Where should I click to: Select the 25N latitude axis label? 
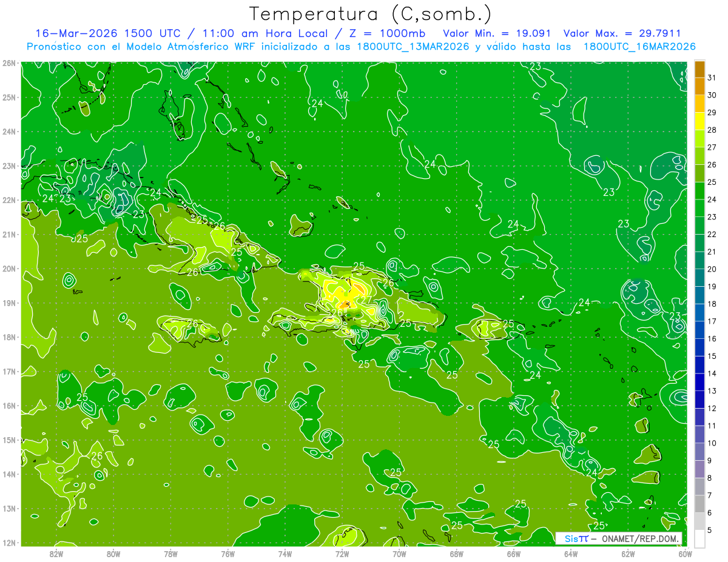[9, 97]
